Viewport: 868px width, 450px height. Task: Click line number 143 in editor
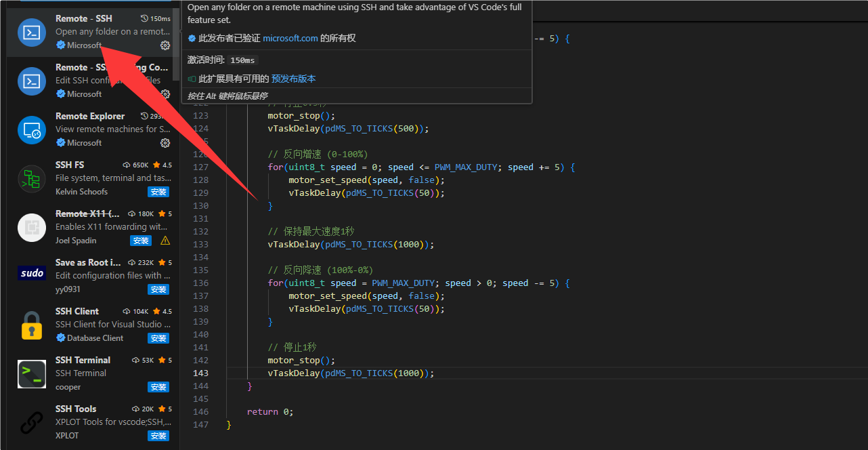(x=200, y=373)
